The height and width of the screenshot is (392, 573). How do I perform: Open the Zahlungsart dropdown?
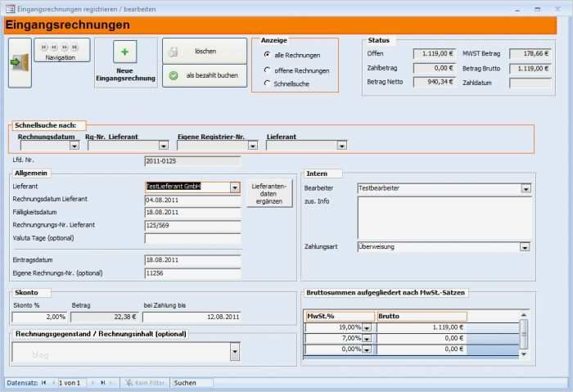tap(526, 247)
